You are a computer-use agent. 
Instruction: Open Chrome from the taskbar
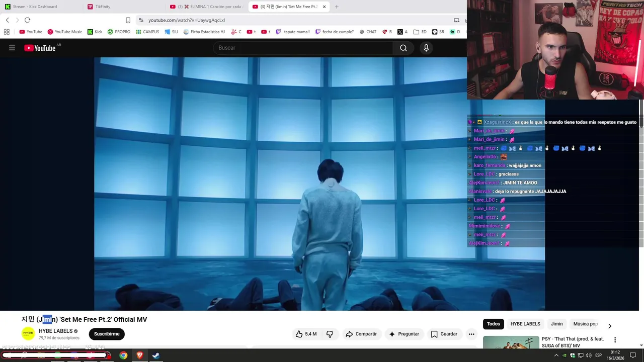pos(123,355)
